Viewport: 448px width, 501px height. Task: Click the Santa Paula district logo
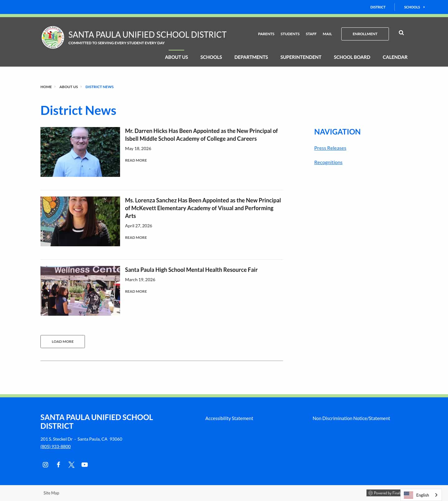(53, 37)
